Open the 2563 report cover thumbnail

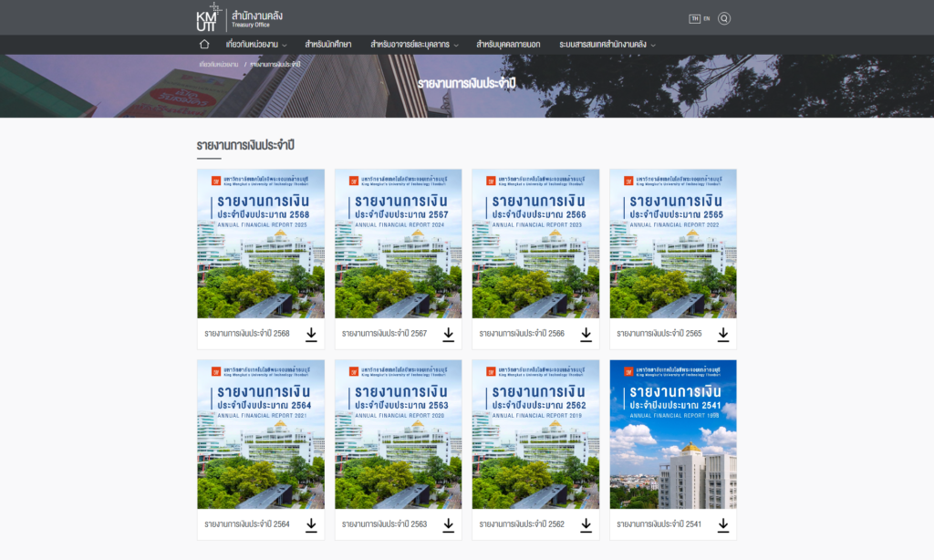(398, 434)
